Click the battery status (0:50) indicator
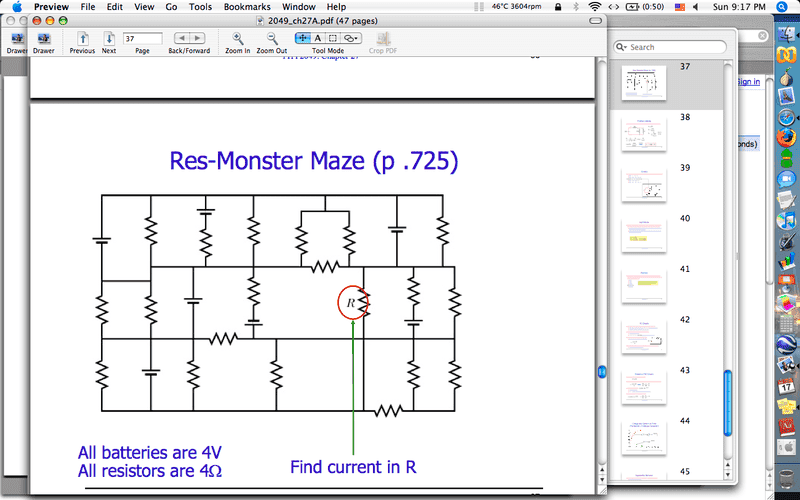This screenshot has height=500, width=800. [644, 7]
